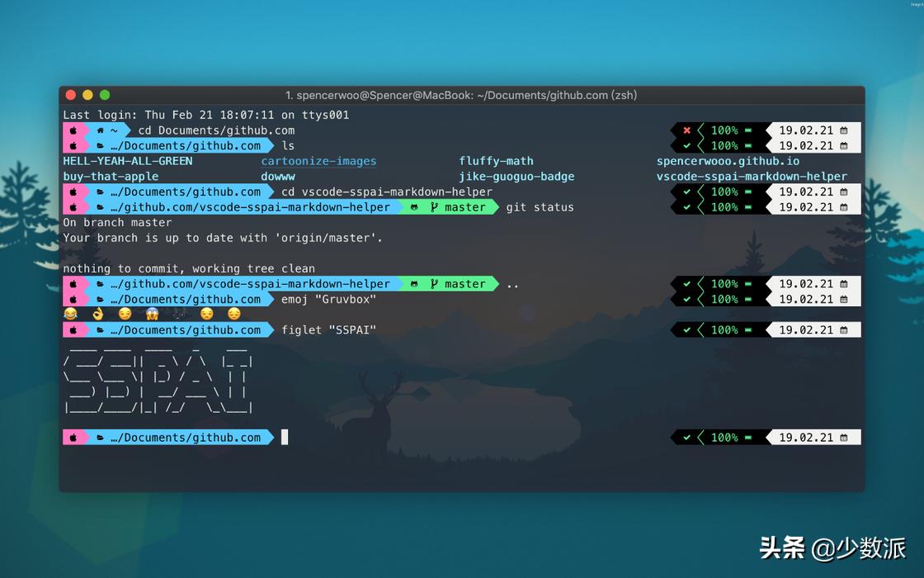
Task: Click the 'On branch master' output line
Action: coord(117,222)
